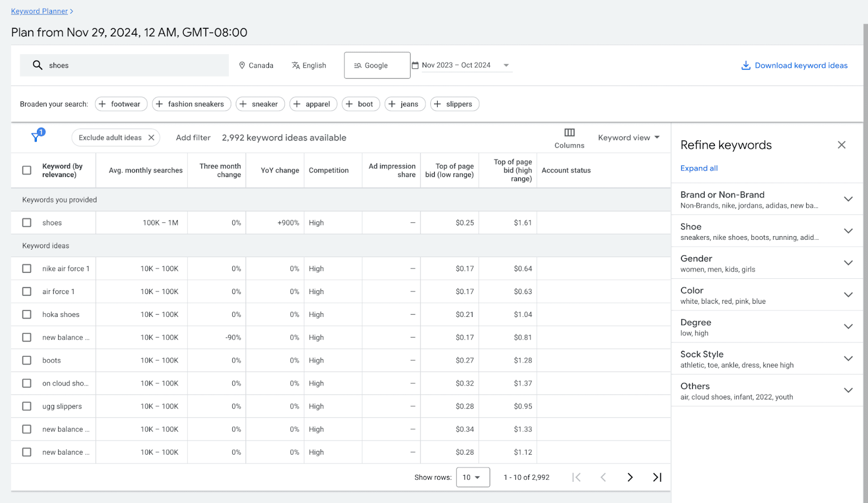
Task: Click the download icon beside Download keyword ideas
Action: tap(746, 65)
